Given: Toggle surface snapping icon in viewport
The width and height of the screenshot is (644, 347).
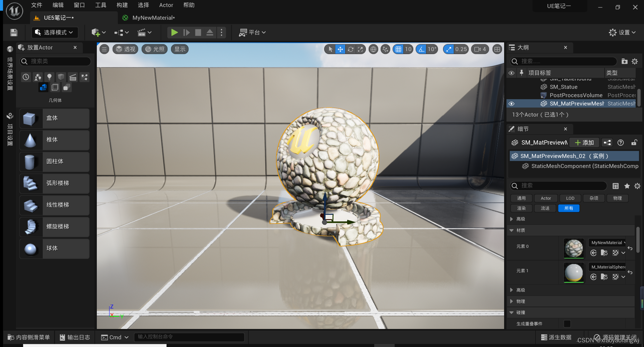Looking at the screenshot, I should pos(385,49).
